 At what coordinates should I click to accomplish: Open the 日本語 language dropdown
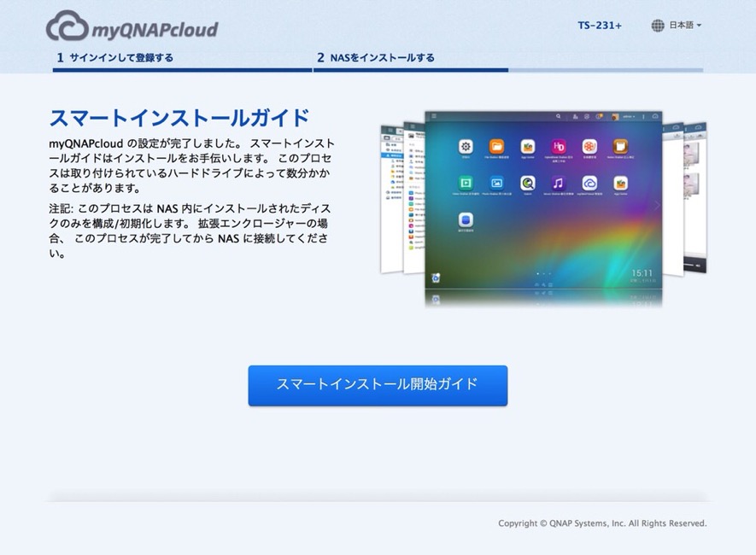point(684,25)
